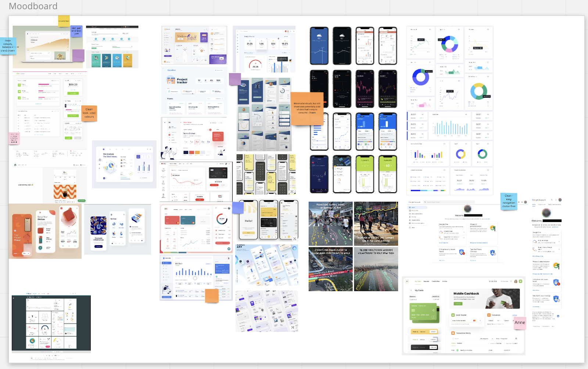Select the pink 'Anne' sticky note
The image size is (588, 369).
pyautogui.click(x=520, y=322)
